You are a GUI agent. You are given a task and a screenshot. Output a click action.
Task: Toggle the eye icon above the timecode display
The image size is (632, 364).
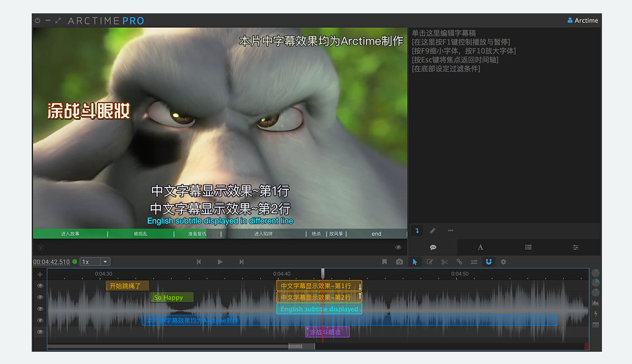(398, 247)
